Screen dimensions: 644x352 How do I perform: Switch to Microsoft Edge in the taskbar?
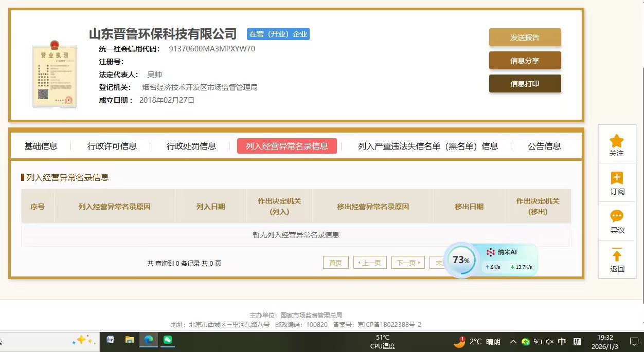(149, 340)
